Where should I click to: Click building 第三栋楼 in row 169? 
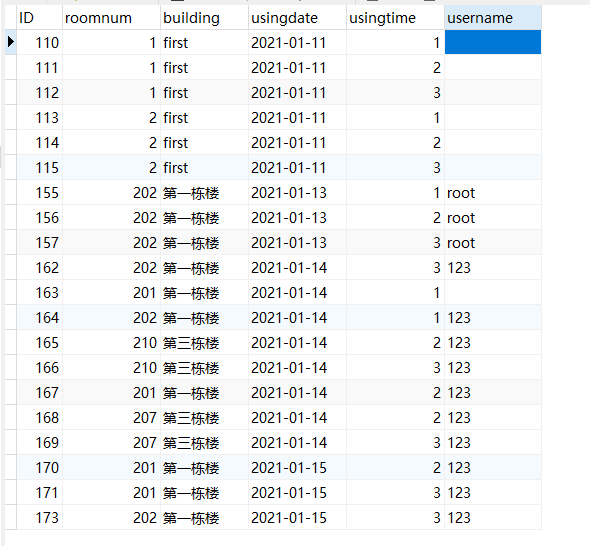coord(204,443)
